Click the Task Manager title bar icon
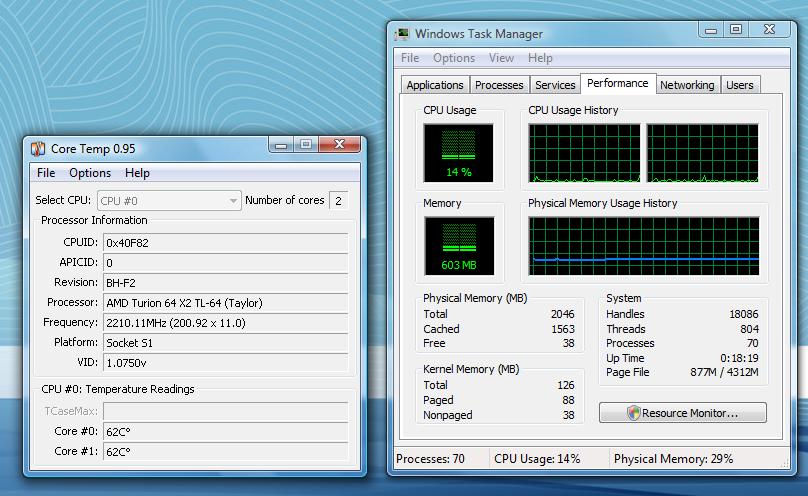Viewport: 808px width, 496px height. 402,34
